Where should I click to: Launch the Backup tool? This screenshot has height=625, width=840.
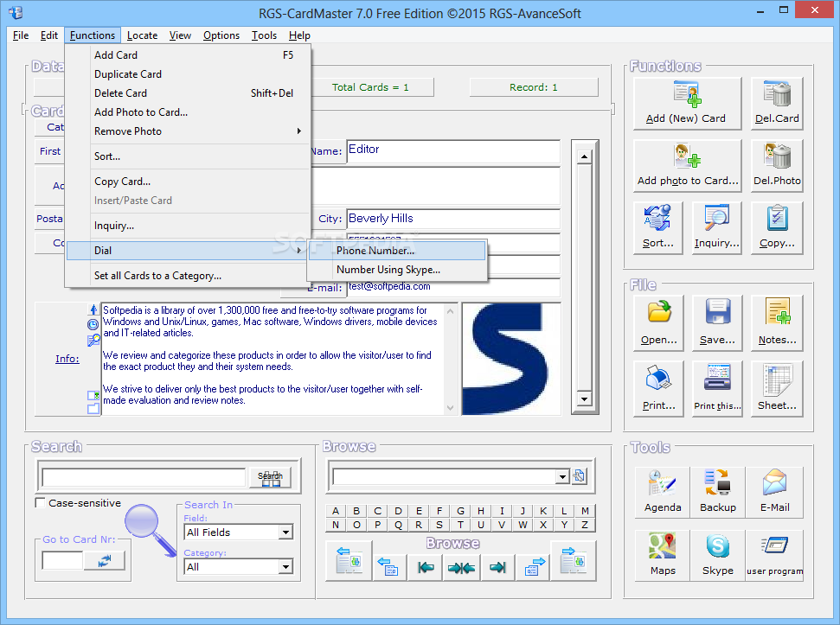point(718,492)
